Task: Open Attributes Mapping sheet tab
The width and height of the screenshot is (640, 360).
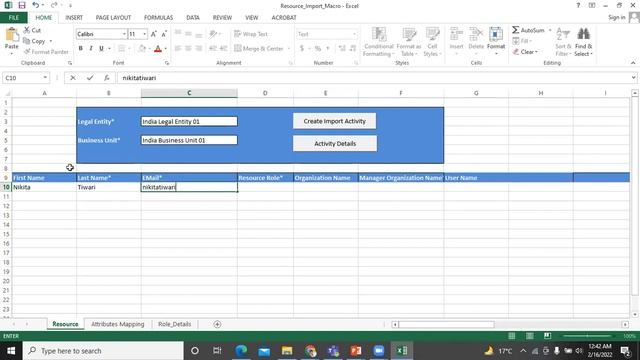Action: (118, 324)
